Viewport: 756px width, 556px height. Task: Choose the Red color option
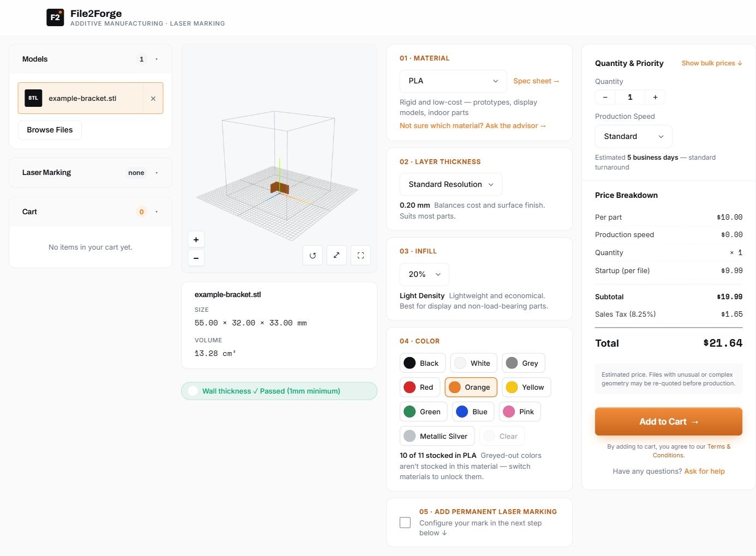tap(420, 388)
